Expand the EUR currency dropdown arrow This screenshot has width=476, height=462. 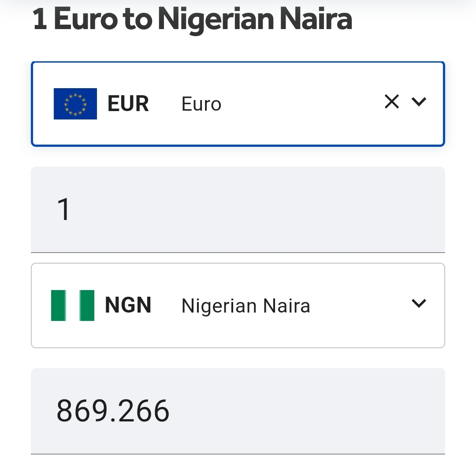coord(418,102)
